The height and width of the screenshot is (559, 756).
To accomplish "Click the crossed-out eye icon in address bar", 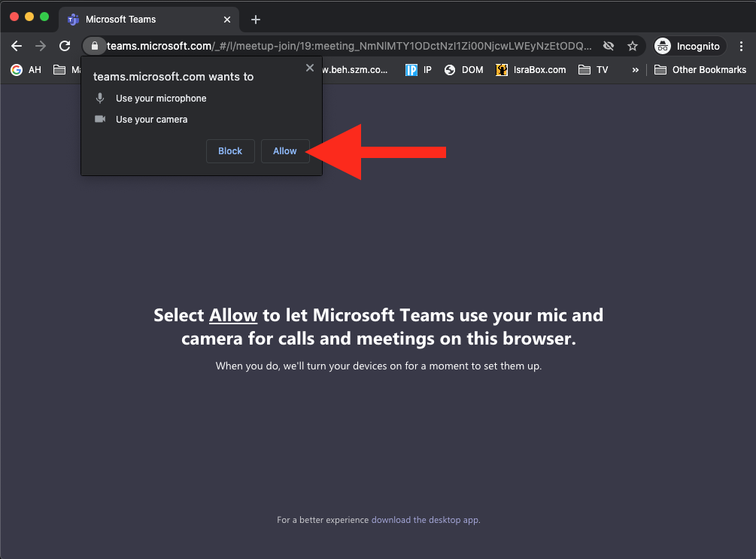I will point(609,46).
